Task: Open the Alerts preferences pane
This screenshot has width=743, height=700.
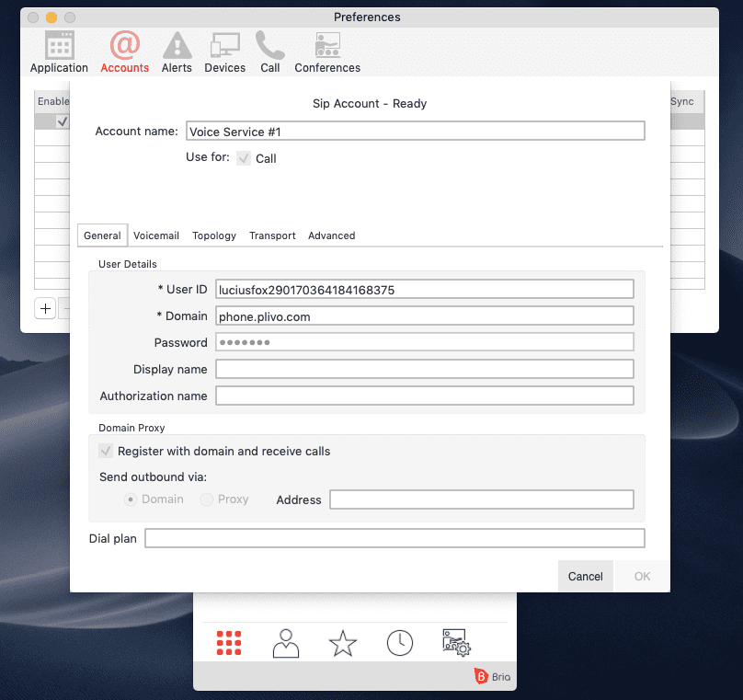Action: click(x=177, y=52)
